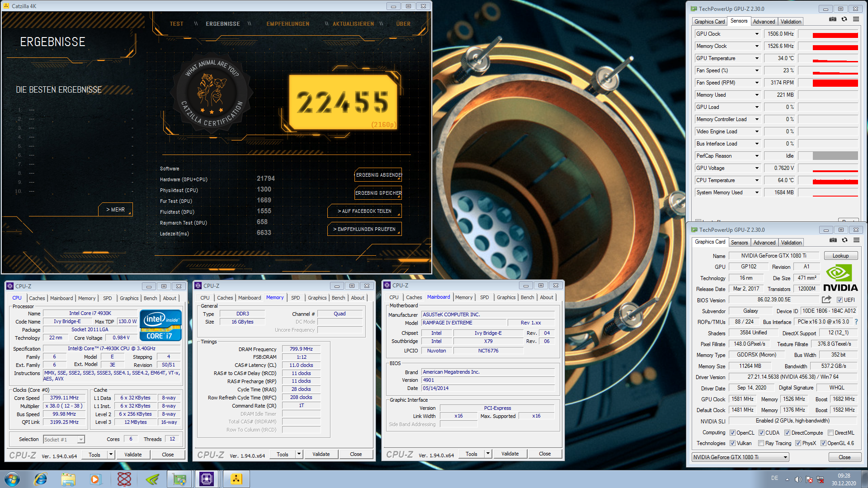Toggle PhysX checkbox
Image resolution: width=868 pixels, height=488 pixels.
pos(798,443)
